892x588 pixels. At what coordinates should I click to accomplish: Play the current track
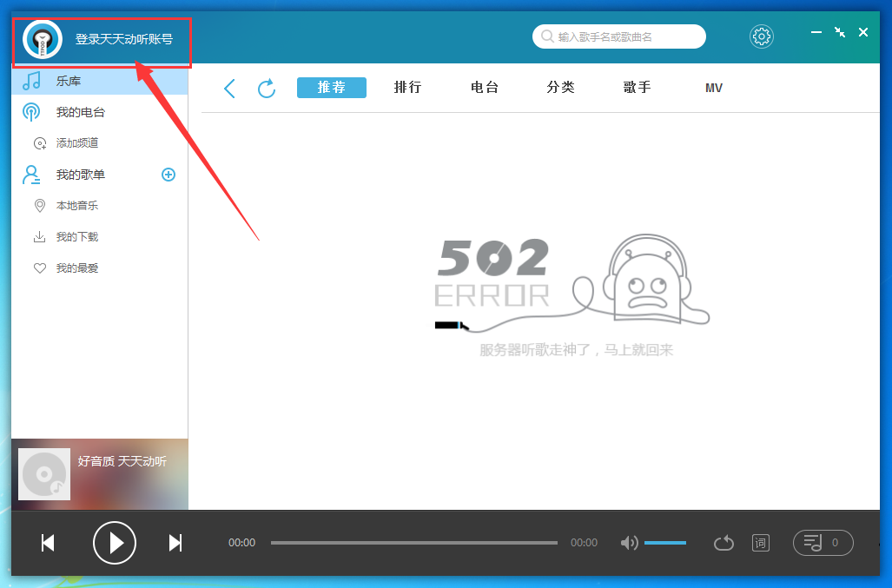114,542
